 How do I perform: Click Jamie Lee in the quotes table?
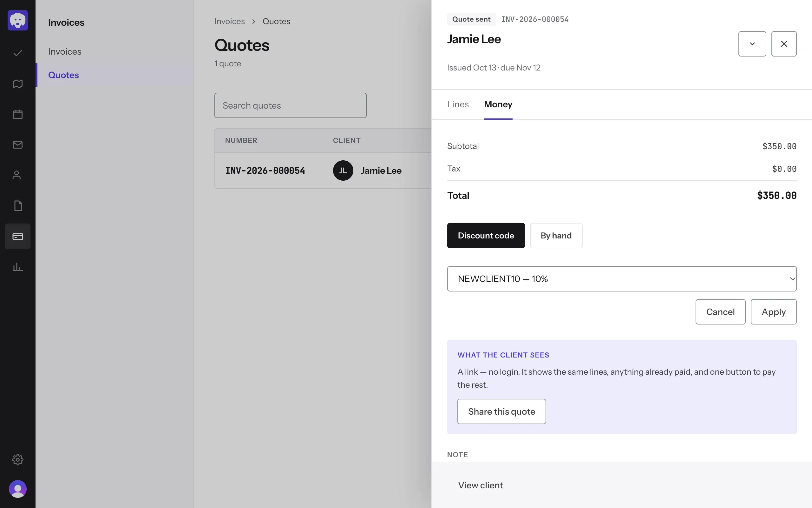(381, 171)
